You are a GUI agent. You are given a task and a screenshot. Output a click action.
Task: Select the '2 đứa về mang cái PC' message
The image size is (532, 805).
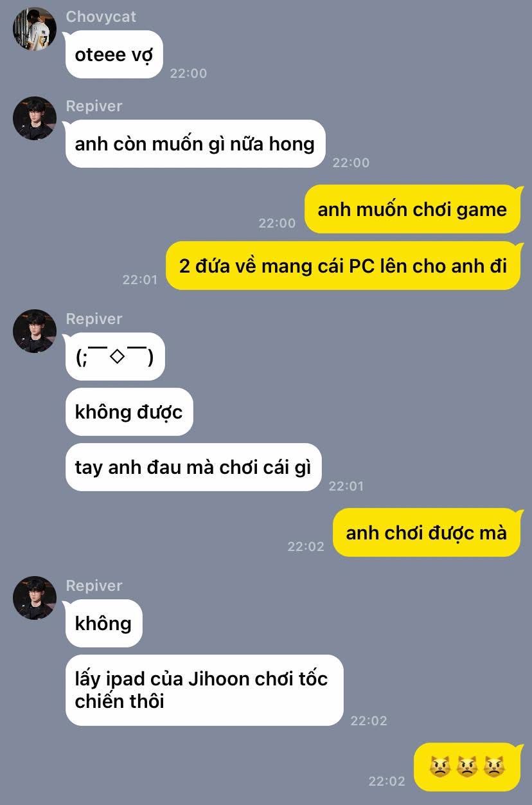(342, 266)
